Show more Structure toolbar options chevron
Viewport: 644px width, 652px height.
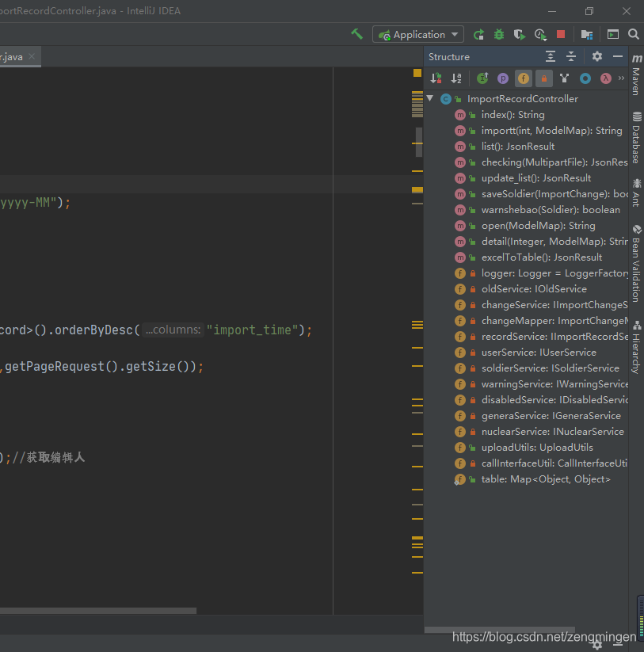coord(621,78)
